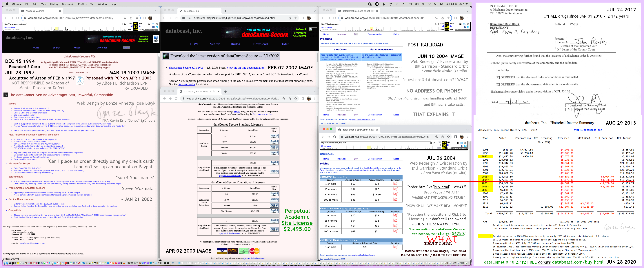Open side panel in buy.html window
The width and height of the screenshot is (644, 268).
coord(456,137)
